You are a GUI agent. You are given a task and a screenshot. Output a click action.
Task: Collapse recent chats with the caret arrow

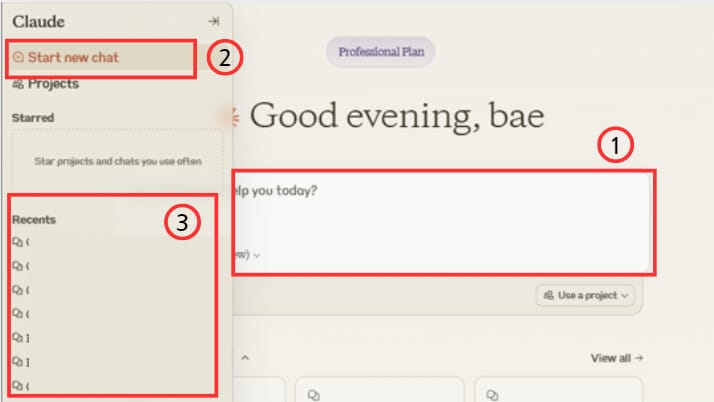pyautogui.click(x=246, y=357)
